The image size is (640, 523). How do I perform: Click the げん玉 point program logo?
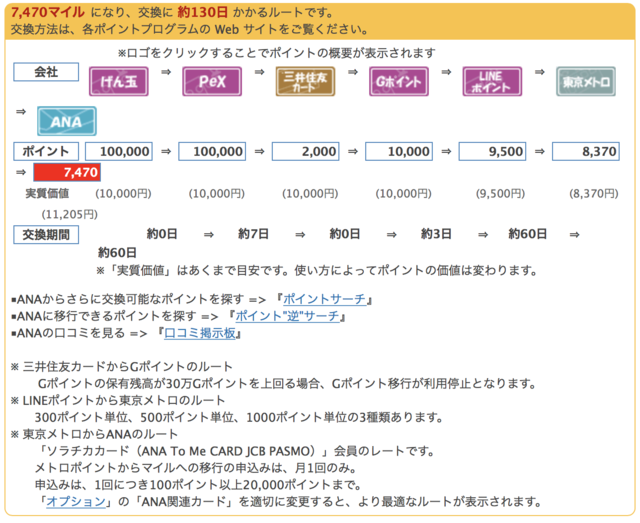pyautogui.click(x=119, y=82)
